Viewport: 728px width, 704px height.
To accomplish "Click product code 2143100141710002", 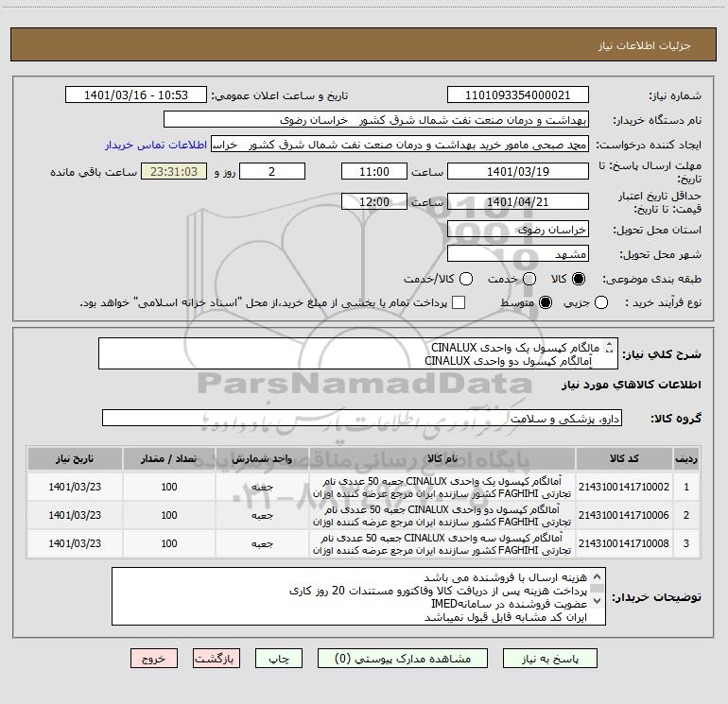I will [x=624, y=487].
